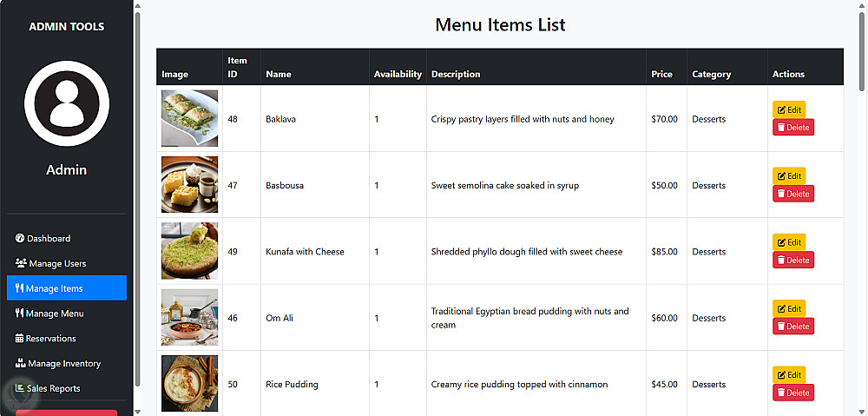Open the Om Ali item image
The image size is (868, 416).
tap(189, 318)
